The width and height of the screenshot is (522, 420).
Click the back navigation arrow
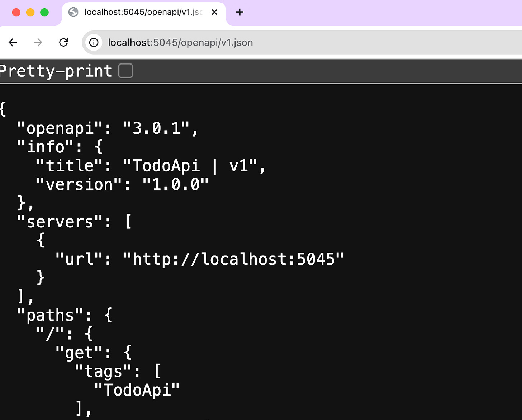tap(13, 42)
